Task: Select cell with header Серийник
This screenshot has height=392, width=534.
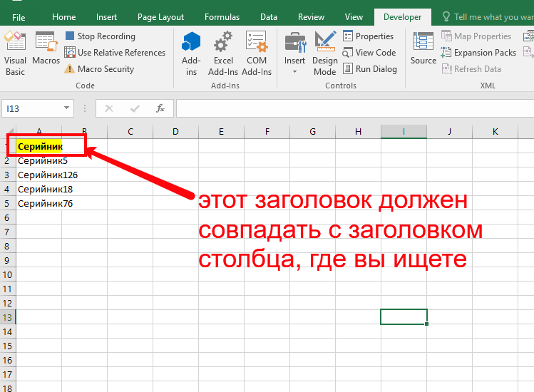Action: [38, 146]
